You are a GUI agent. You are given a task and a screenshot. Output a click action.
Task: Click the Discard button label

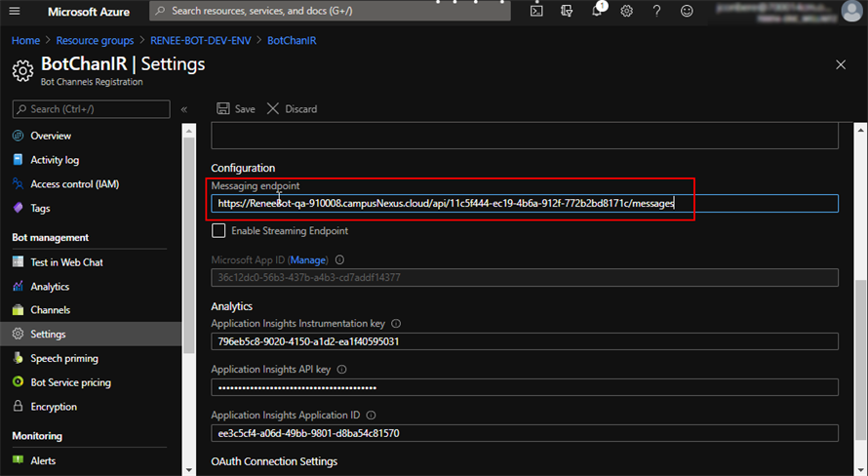click(x=301, y=109)
